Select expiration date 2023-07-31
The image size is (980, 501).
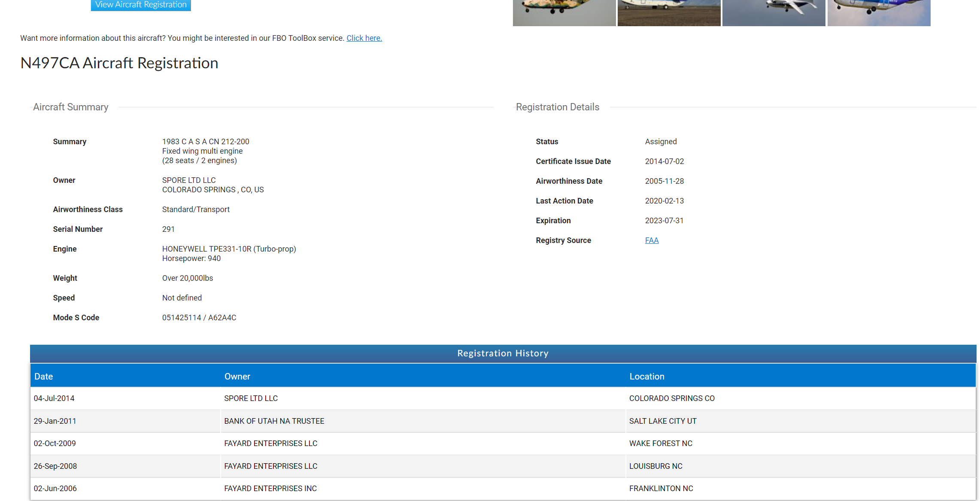pyautogui.click(x=664, y=221)
